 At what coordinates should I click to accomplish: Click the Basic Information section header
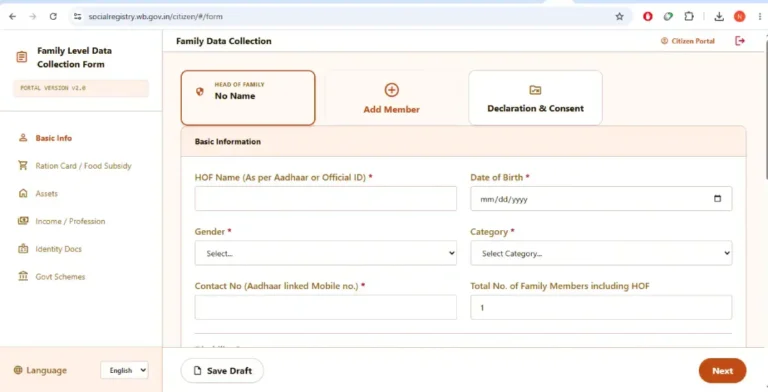(463, 142)
